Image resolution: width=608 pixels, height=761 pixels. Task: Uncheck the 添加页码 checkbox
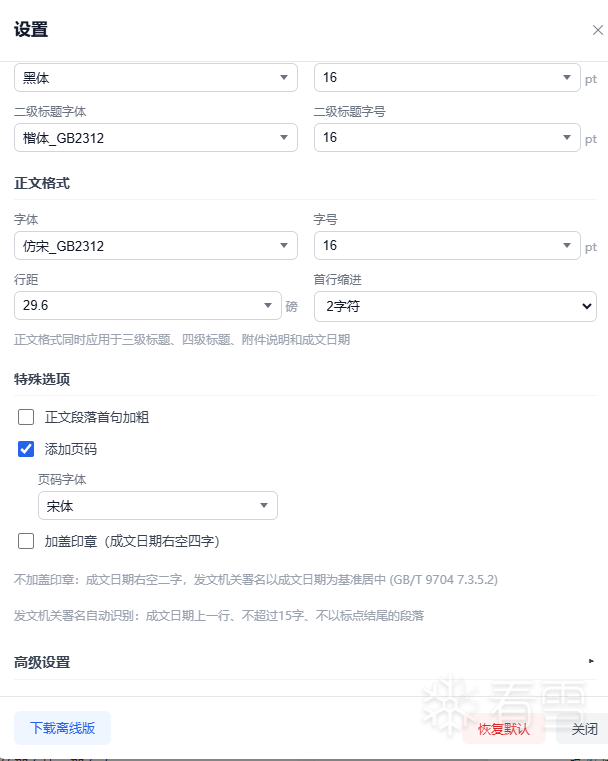click(26, 449)
